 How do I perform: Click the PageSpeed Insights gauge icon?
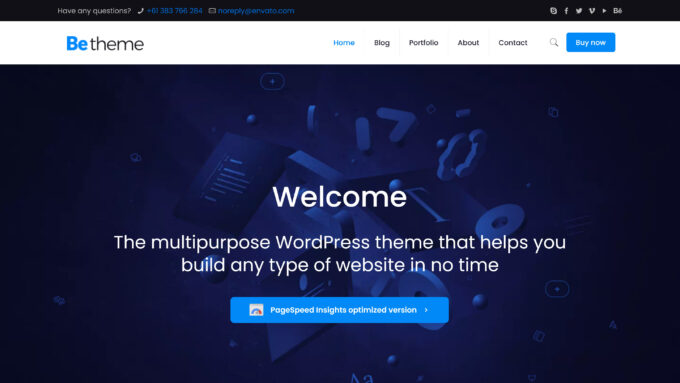click(256, 310)
